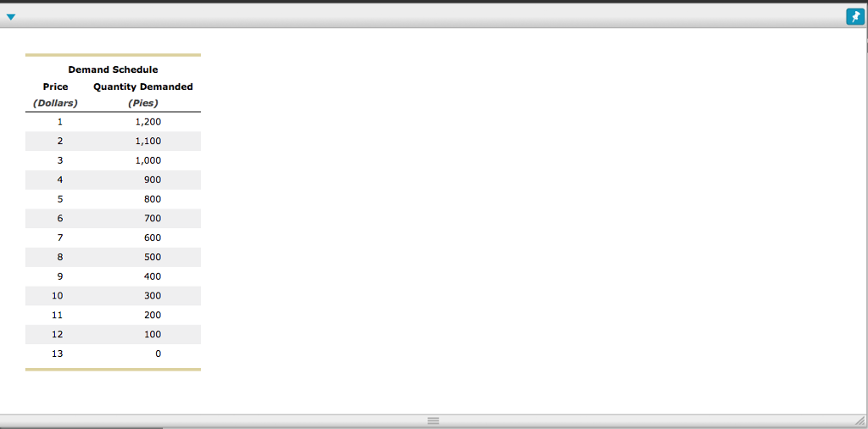Select the (Pies) unit label
This screenshot has width=868, height=429.
click(142, 103)
